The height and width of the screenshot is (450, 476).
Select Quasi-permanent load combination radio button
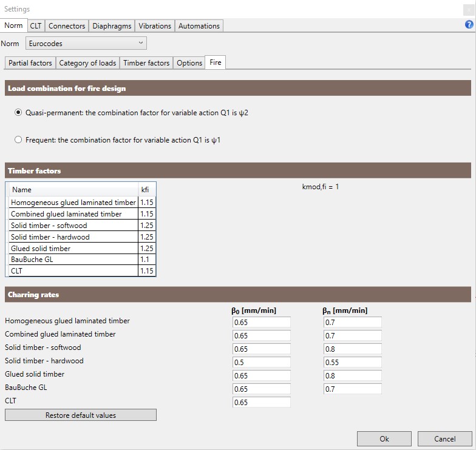(18, 113)
